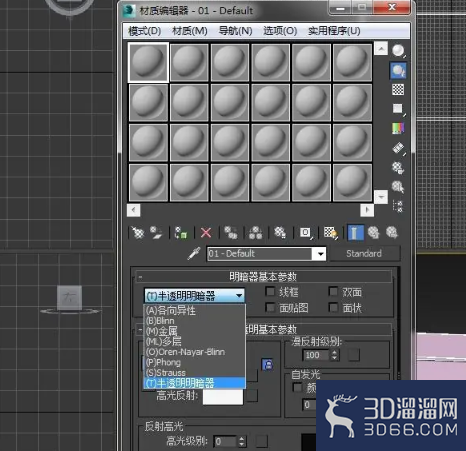
Task: Click the Make Preview icon
Action: click(x=398, y=148)
